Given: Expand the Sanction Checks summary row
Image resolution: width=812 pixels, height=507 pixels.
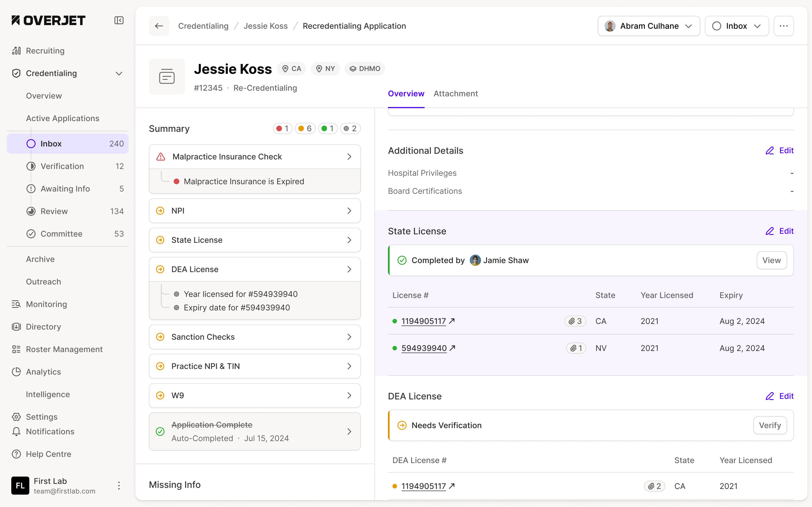Looking at the screenshot, I should (x=254, y=337).
